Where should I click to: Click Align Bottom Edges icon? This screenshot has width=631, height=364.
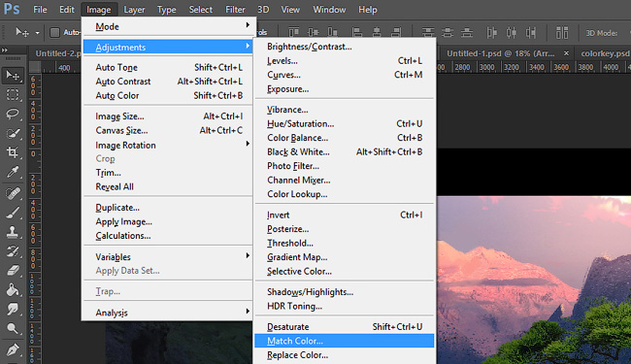332,32
